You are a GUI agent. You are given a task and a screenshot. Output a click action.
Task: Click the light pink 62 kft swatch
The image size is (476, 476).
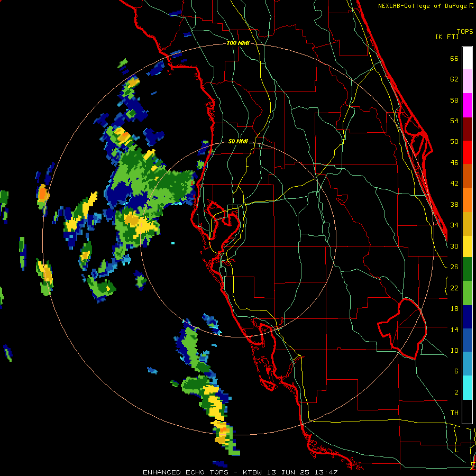point(467,81)
